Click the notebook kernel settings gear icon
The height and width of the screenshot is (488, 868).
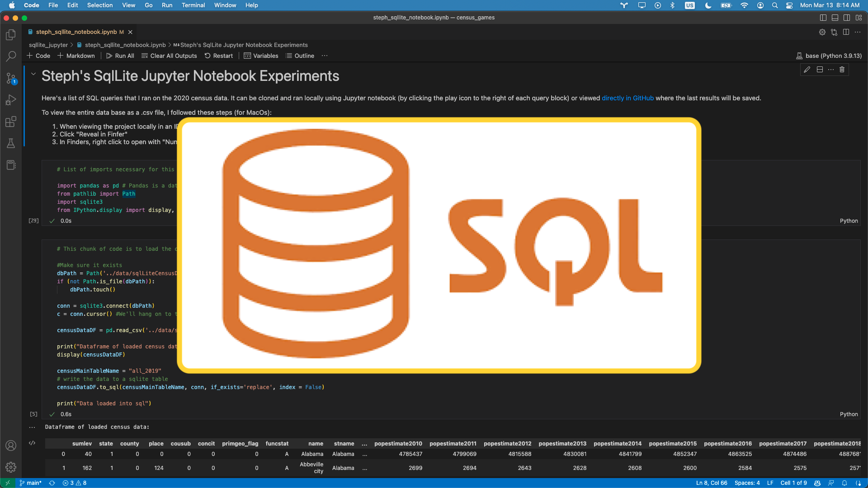click(x=822, y=32)
